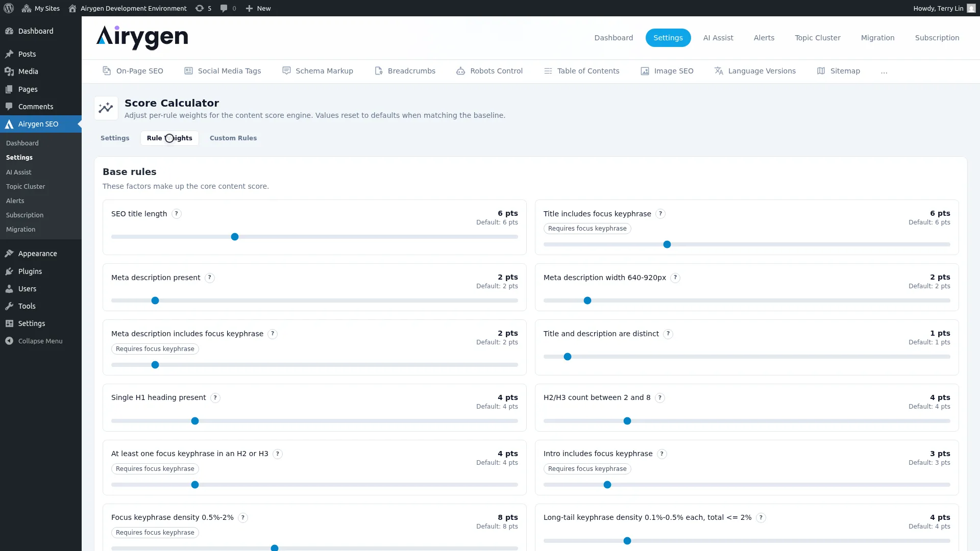Show help for Meta description present

(x=210, y=278)
